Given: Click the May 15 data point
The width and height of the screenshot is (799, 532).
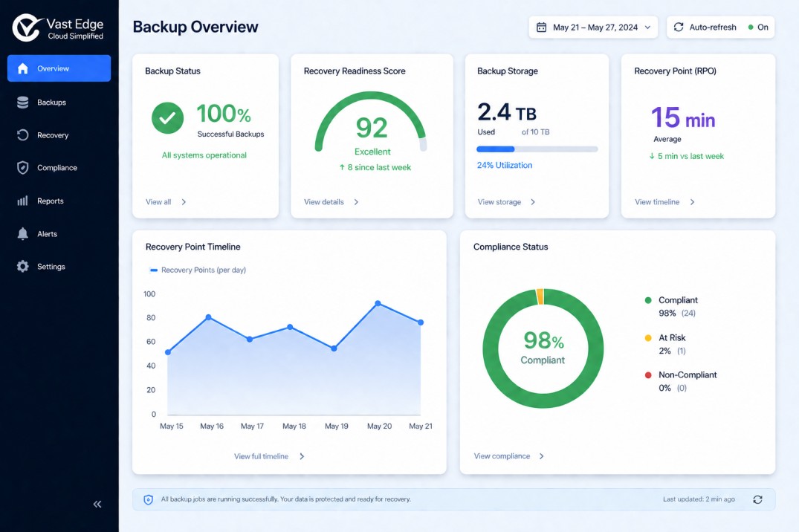Looking at the screenshot, I should [168, 352].
